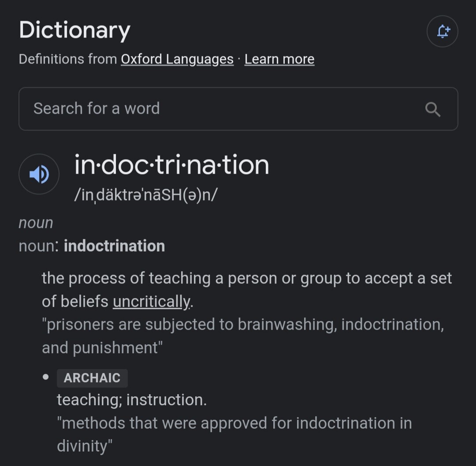476x466 pixels.
Task: Click the bell notification icon
Action: click(442, 31)
